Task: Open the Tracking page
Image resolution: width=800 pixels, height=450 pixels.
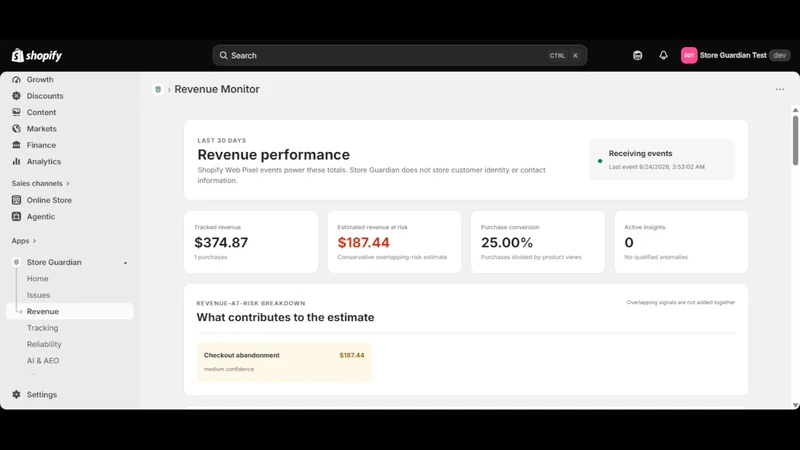Action: tap(42, 328)
